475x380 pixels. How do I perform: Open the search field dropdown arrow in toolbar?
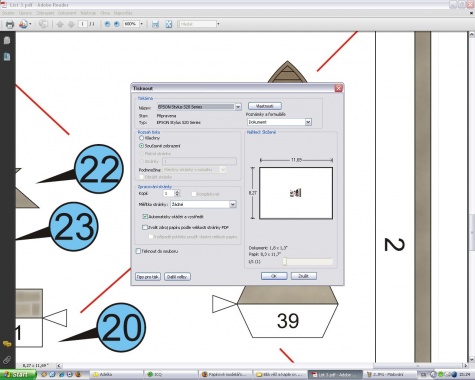[218, 24]
